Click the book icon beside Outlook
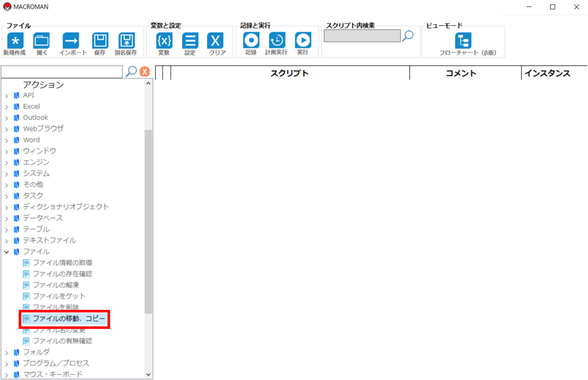This screenshot has height=380, width=588. [x=17, y=118]
